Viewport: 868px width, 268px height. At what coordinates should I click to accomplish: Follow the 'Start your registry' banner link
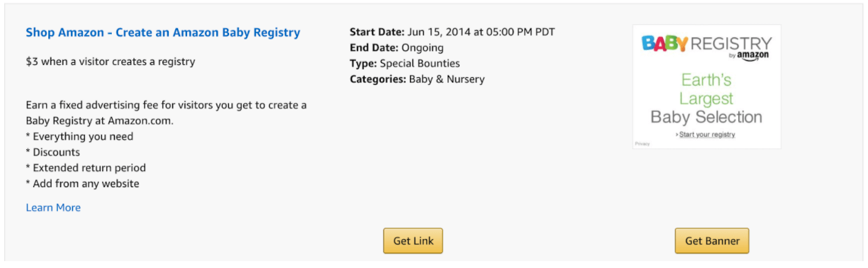click(x=707, y=135)
